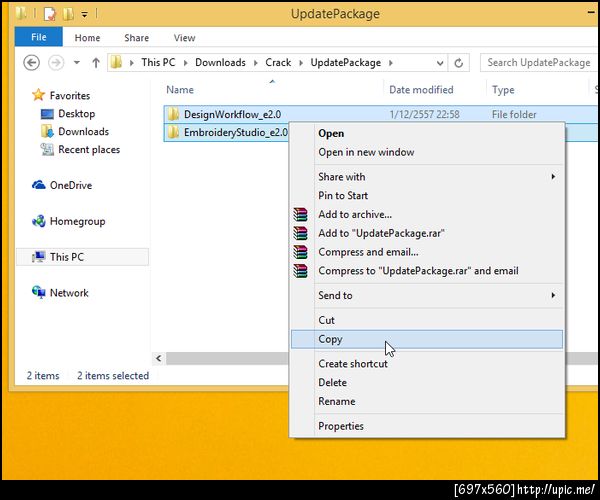Choose Copy from the context menu

click(x=427, y=339)
